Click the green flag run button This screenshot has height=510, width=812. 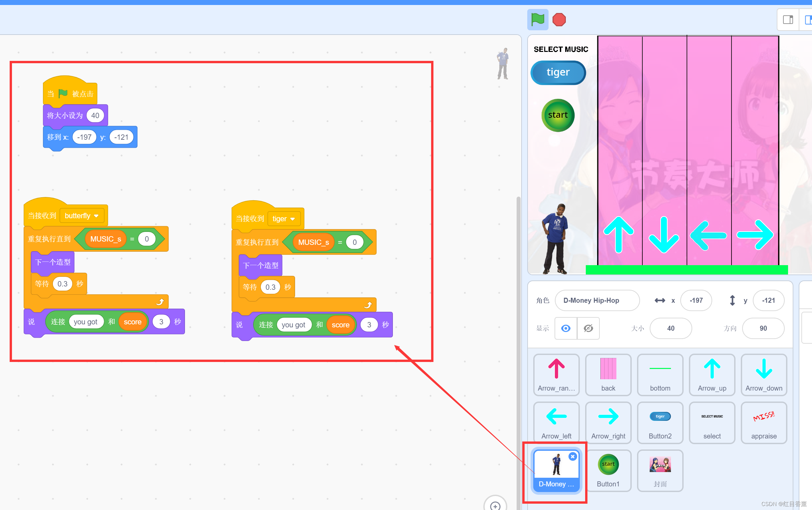tap(537, 20)
